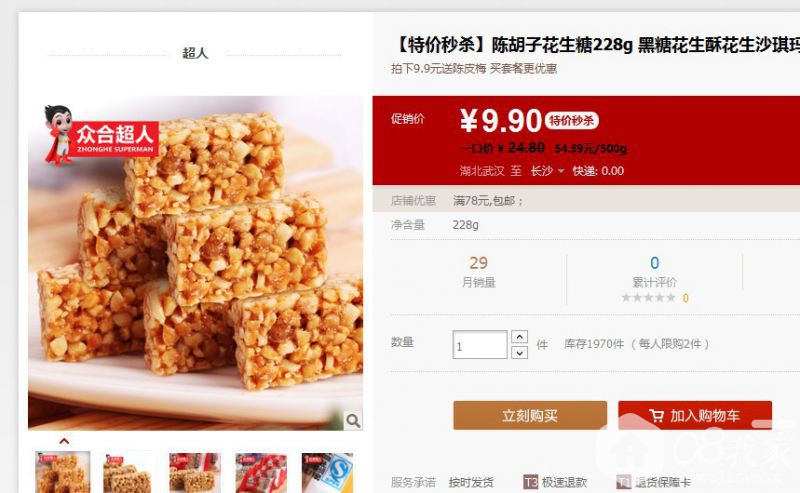This screenshot has width=800, height=493.
Task: Increase quantity with the up arrow
Action: [519, 337]
